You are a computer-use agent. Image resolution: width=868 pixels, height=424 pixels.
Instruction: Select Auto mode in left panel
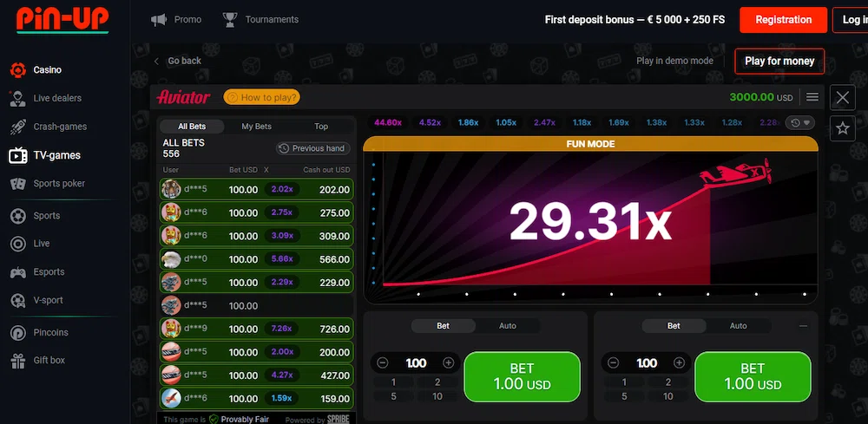pos(508,326)
